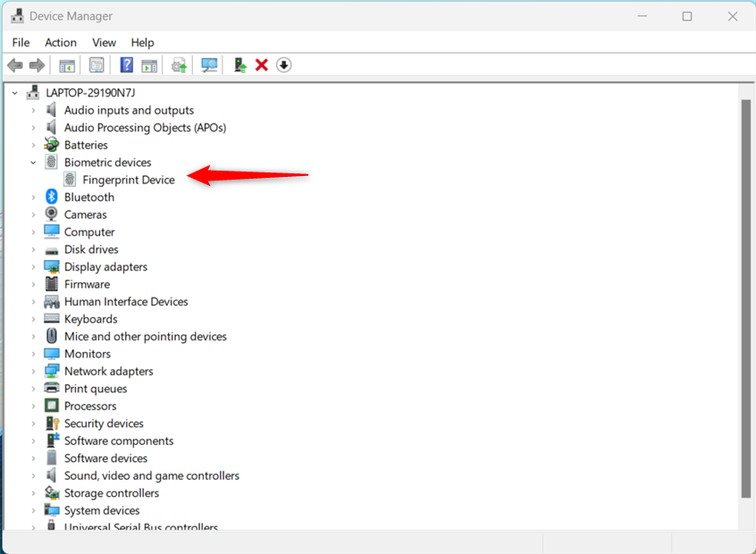Screen dimensions: 756x554
Task: Click the Cameras webcam icon
Action: 51,214
